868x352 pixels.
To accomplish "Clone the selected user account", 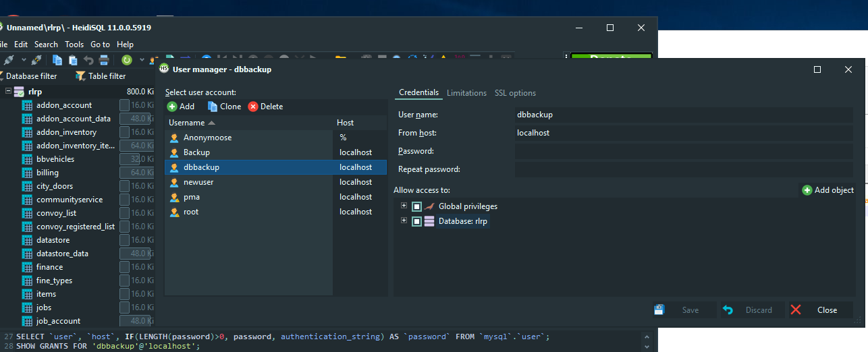I will (224, 107).
